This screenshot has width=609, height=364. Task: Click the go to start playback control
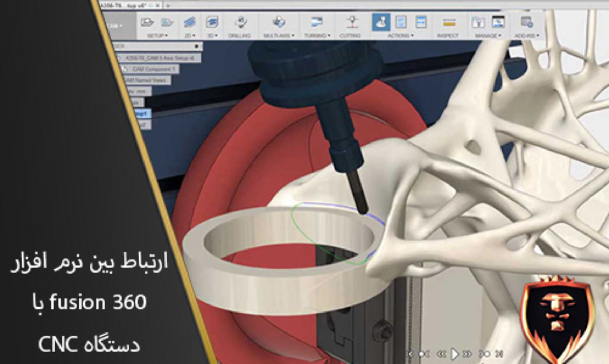tap(410, 354)
